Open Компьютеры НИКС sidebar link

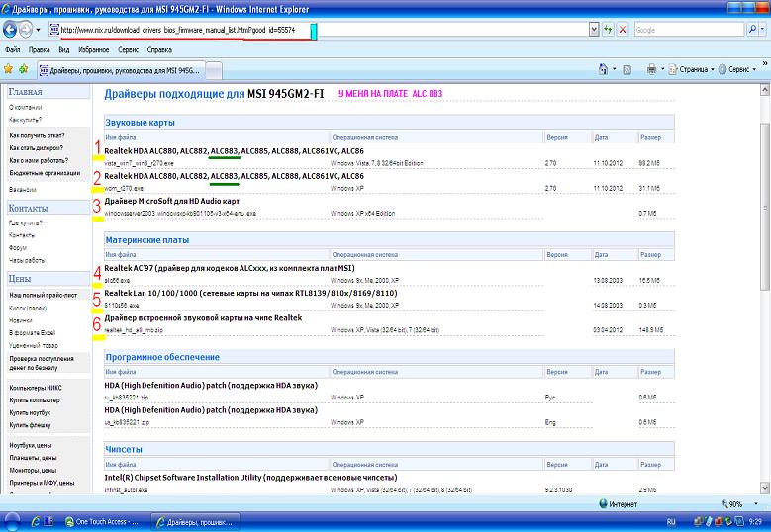[x=36, y=388]
